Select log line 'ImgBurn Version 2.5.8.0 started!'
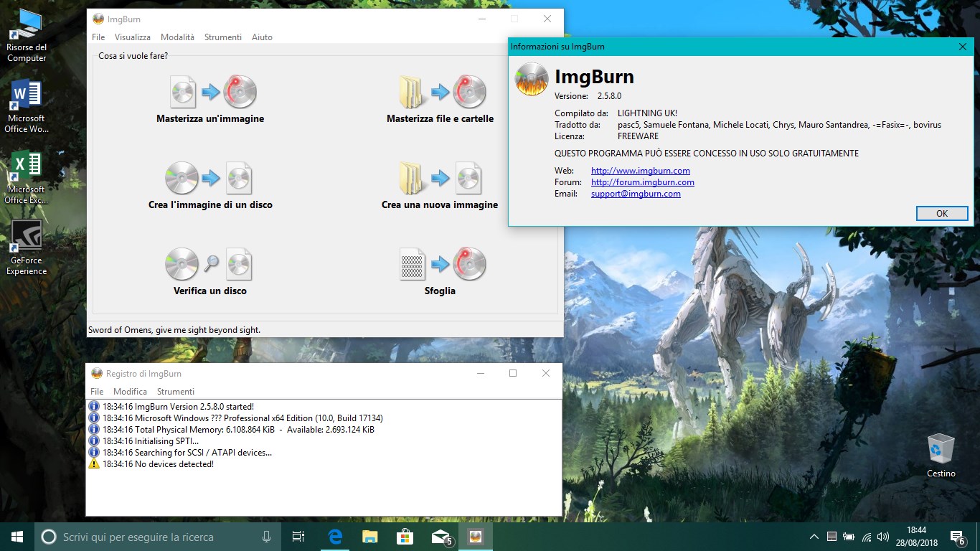 click(x=178, y=407)
